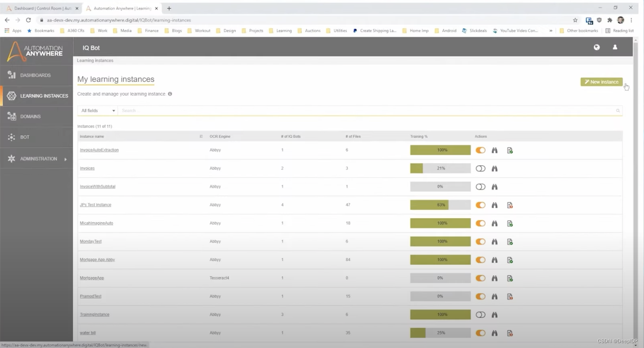This screenshot has height=348, width=644.
Task: Open binoculars view for InvoiceWithSubtotal row
Action: coord(495,187)
